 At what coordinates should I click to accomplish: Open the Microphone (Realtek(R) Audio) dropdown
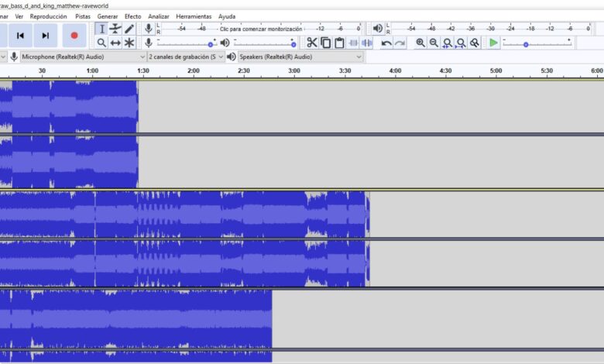[x=83, y=57]
